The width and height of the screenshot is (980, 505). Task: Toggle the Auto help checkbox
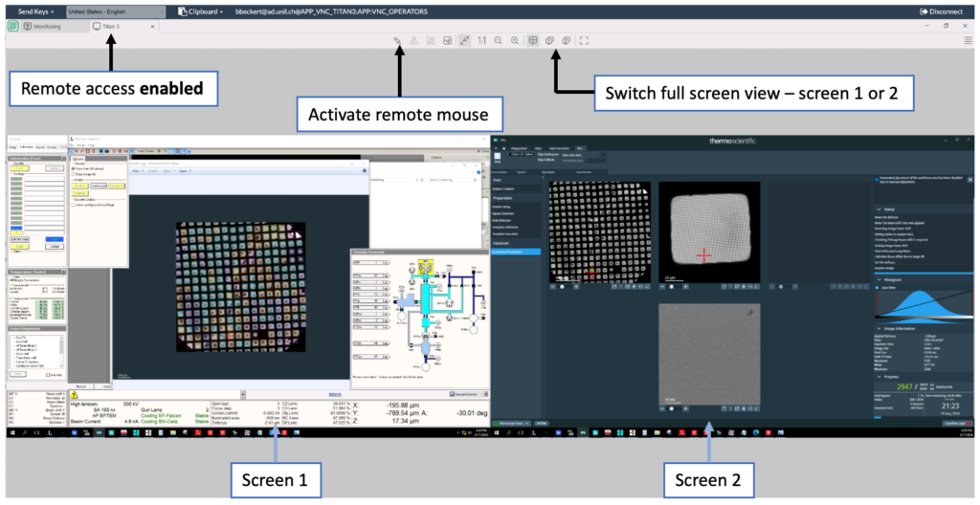pos(50,374)
